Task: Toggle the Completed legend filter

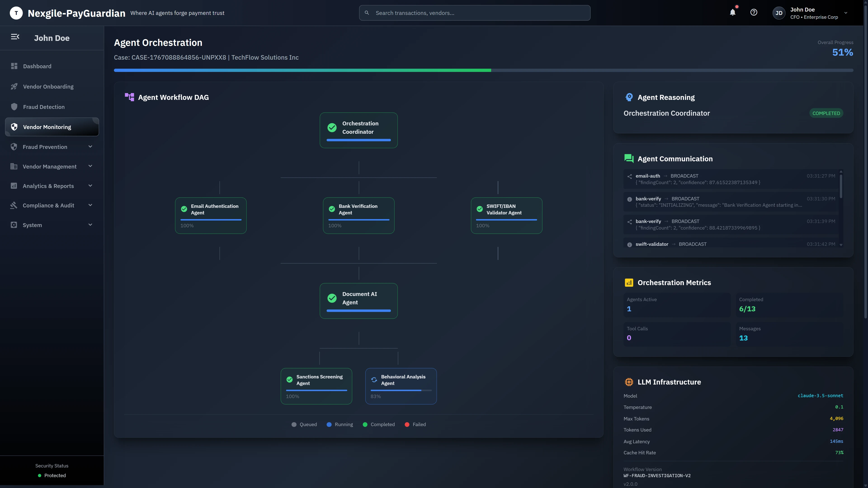Action: pos(379,424)
